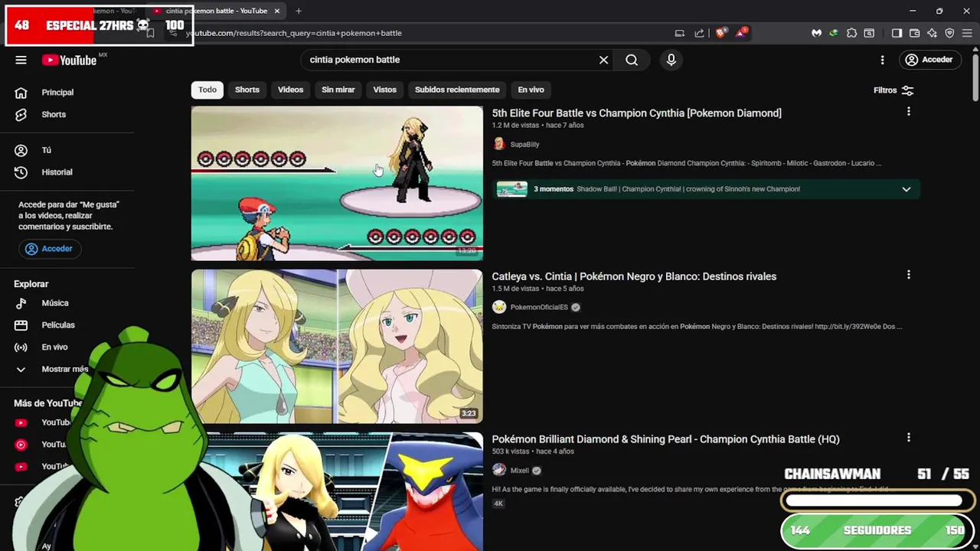Select the En vivo filter chip
The image size is (980, 551).
coord(531,90)
